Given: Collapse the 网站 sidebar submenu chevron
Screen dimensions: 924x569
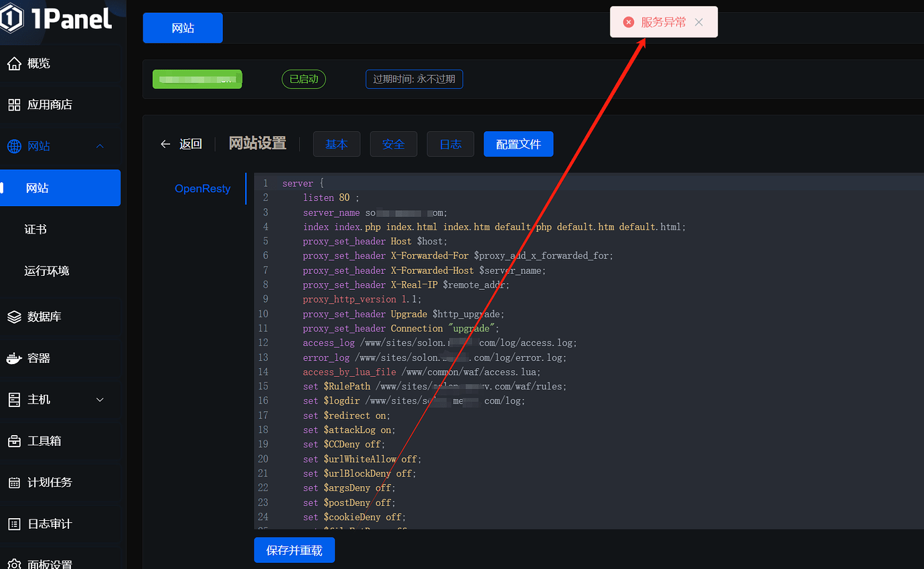Looking at the screenshot, I should point(100,146).
